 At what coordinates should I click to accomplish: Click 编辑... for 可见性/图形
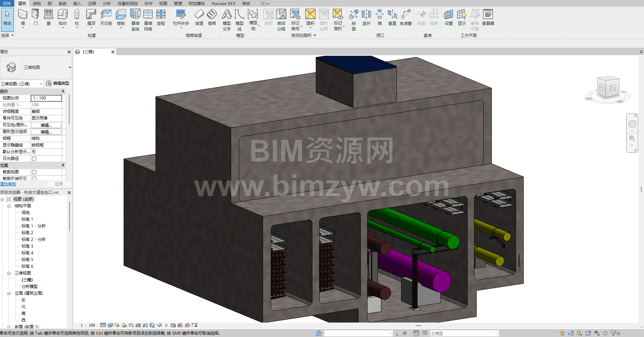[x=46, y=125]
